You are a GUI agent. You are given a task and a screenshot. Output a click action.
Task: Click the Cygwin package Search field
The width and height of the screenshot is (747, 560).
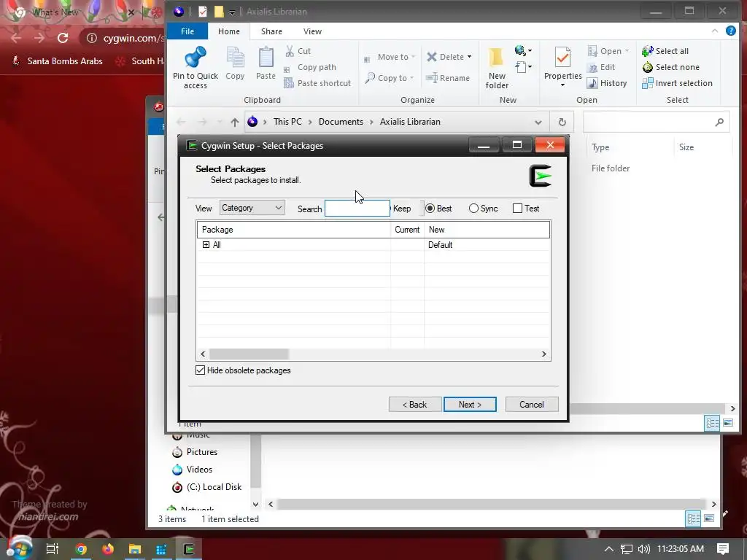[357, 208]
